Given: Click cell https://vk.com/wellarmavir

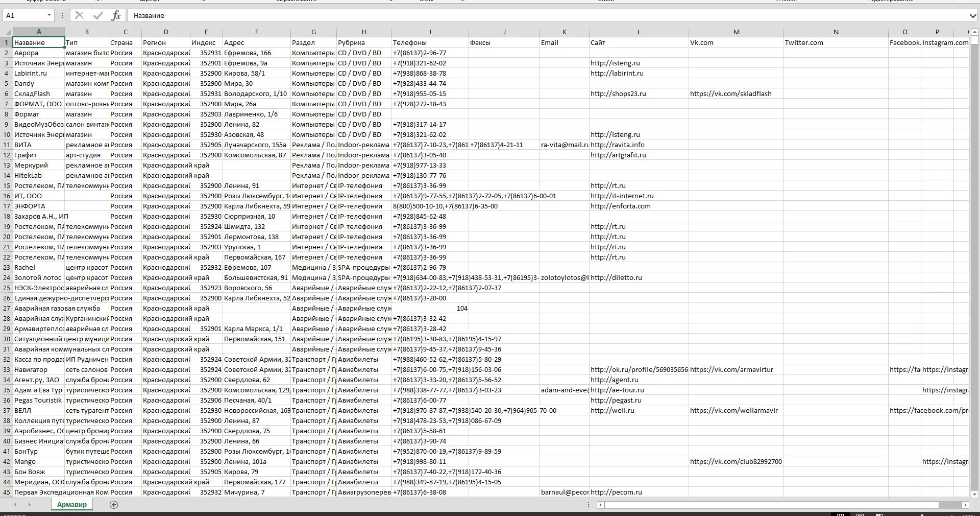Looking at the screenshot, I should [x=737, y=411].
